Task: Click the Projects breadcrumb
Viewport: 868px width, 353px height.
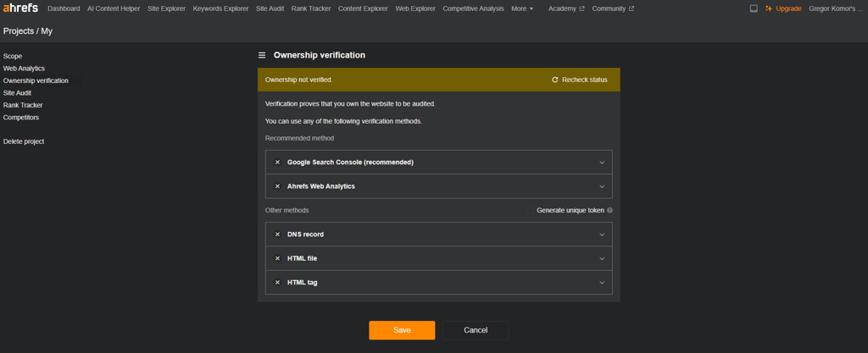Action: [x=19, y=31]
